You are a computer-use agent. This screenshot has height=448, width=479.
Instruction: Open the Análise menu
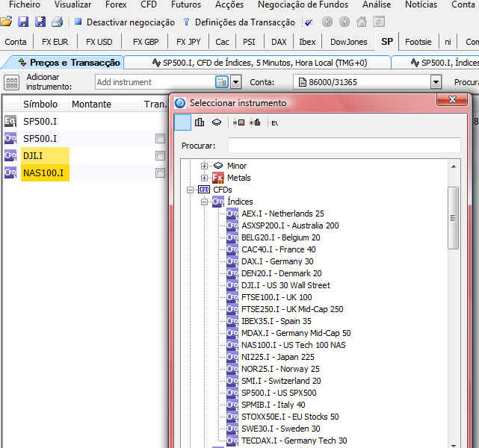[x=377, y=4]
